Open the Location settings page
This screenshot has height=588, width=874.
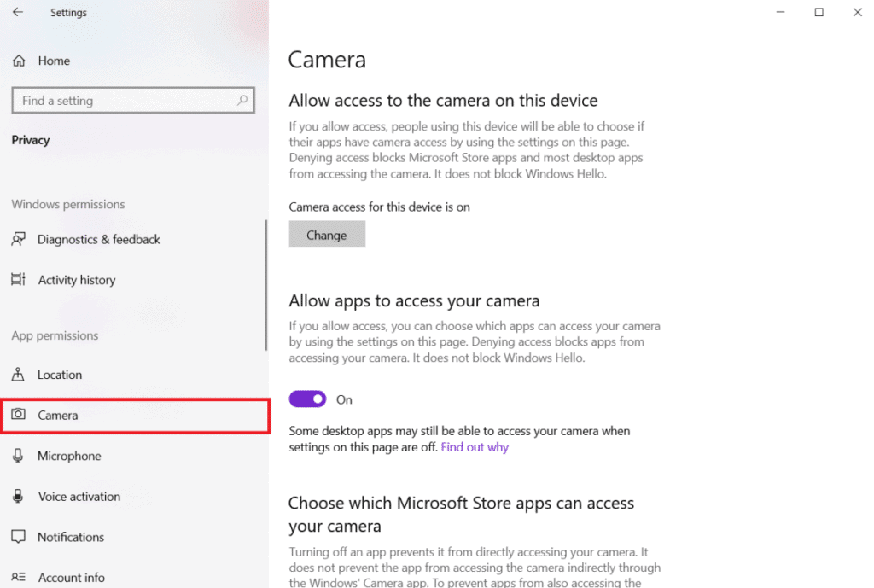[60, 374]
